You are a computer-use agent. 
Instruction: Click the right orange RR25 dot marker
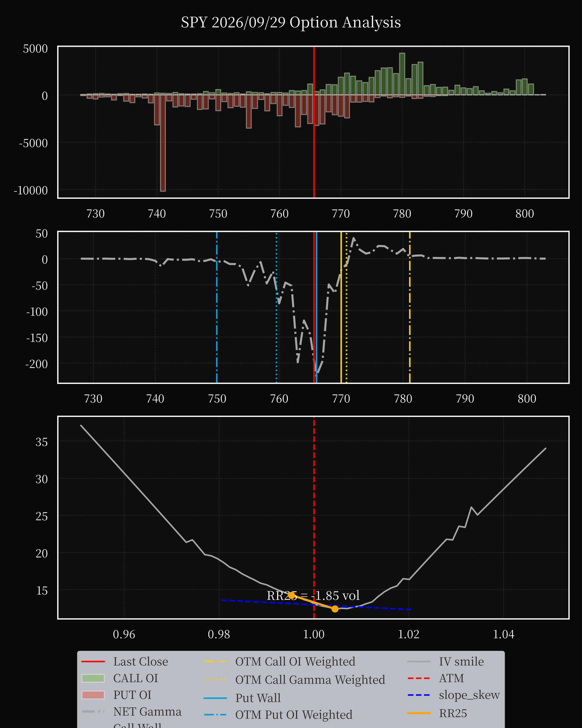(335, 609)
